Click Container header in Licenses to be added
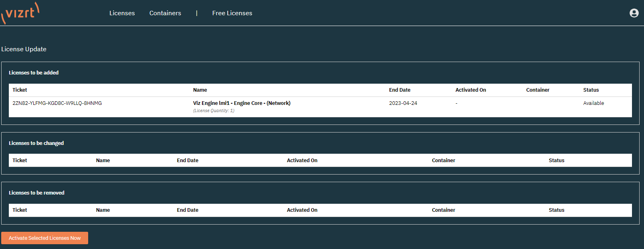 (537, 90)
